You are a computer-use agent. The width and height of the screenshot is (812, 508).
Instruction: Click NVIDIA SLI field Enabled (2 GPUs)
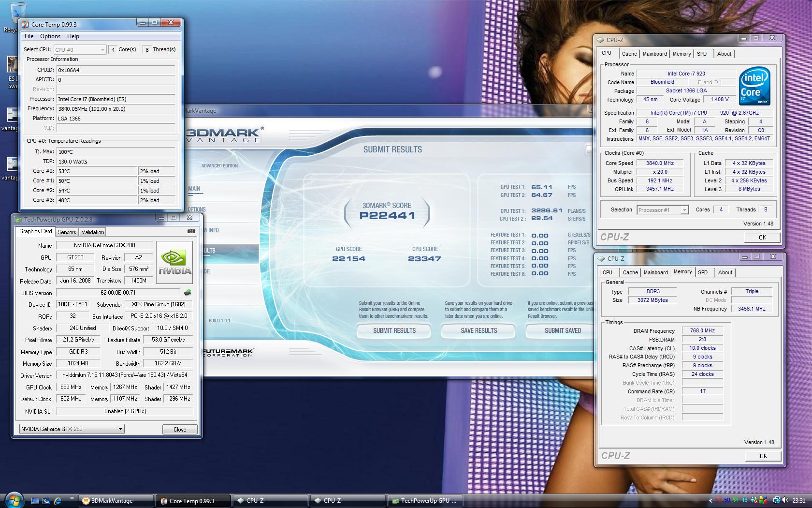pos(125,411)
